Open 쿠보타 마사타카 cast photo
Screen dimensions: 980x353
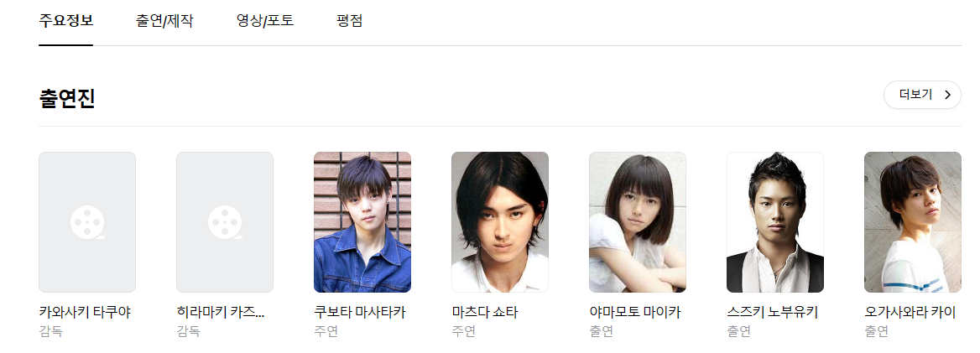pos(362,222)
